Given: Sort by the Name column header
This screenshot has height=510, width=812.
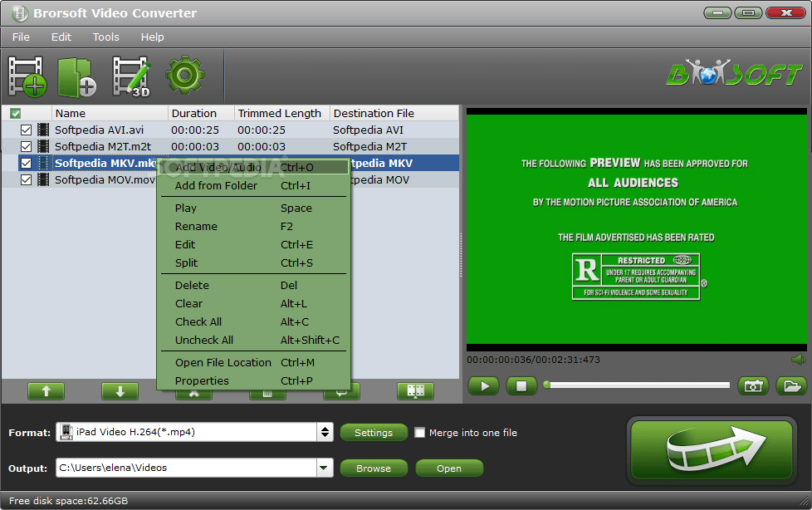Looking at the screenshot, I should (x=110, y=113).
